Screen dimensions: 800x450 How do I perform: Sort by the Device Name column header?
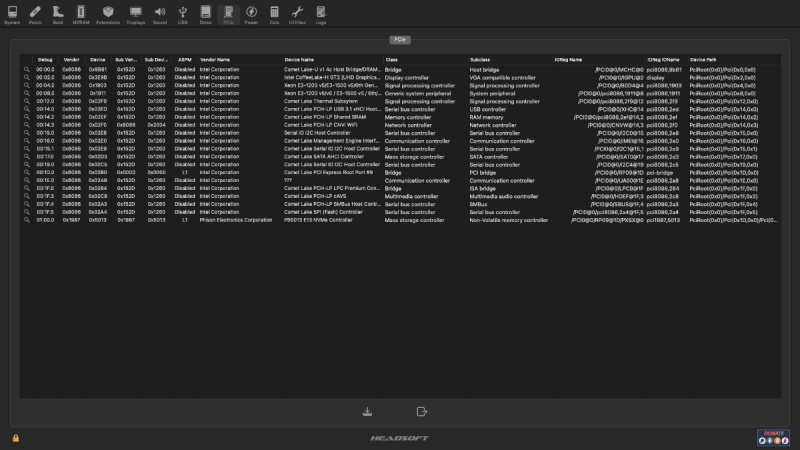(x=333, y=60)
